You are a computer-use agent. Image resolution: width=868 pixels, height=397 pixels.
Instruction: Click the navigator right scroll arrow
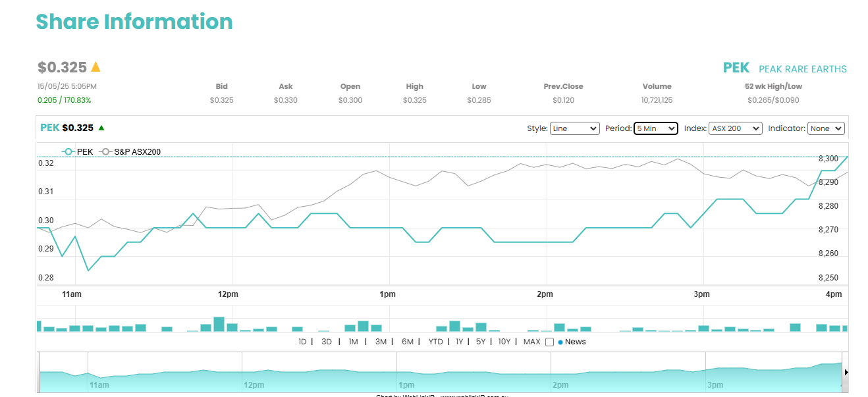(846, 372)
